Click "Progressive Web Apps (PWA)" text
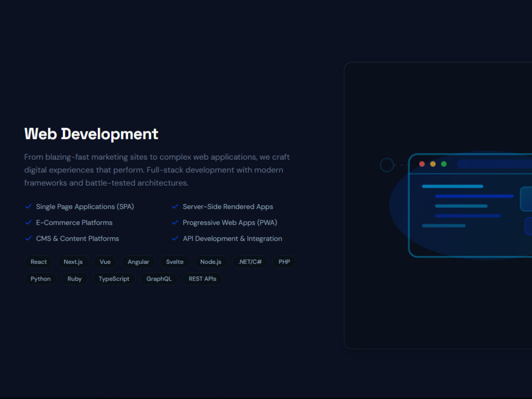 pos(230,222)
